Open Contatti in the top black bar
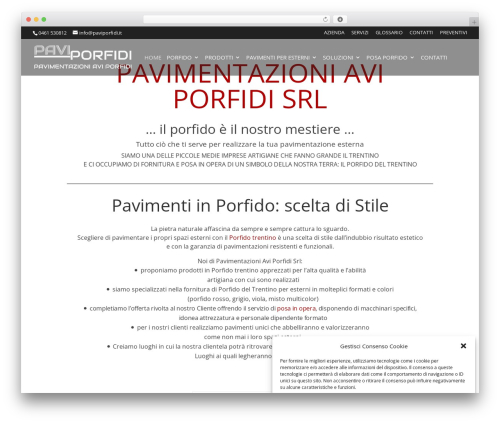Viewport: 500px width, 423px height. tap(421, 33)
